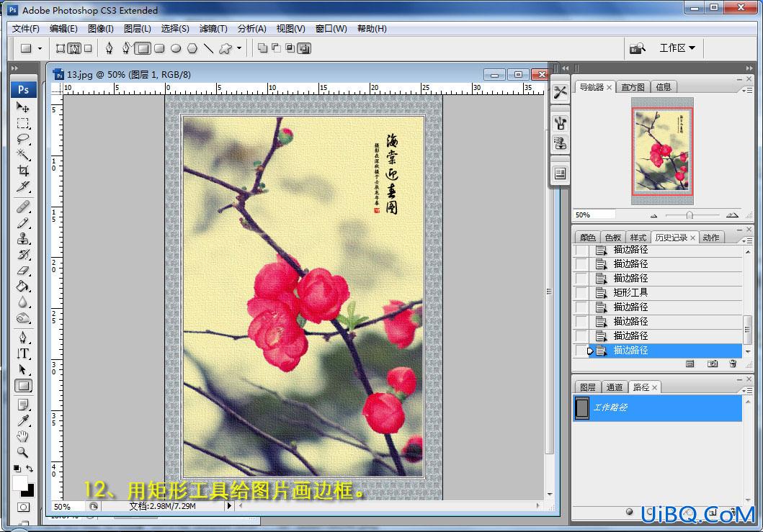Viewport: 763px width, 532px height.
Task: Select the Dodge tool
Action: tap(23, 318)
